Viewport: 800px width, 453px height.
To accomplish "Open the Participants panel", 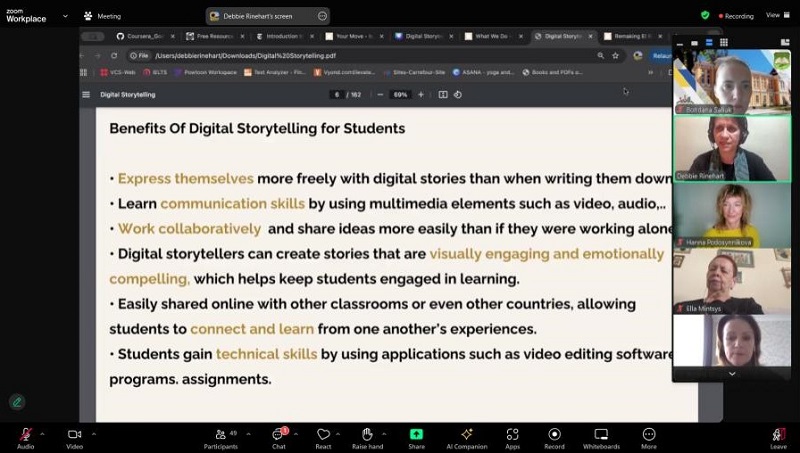I will [x=227, y=435].
